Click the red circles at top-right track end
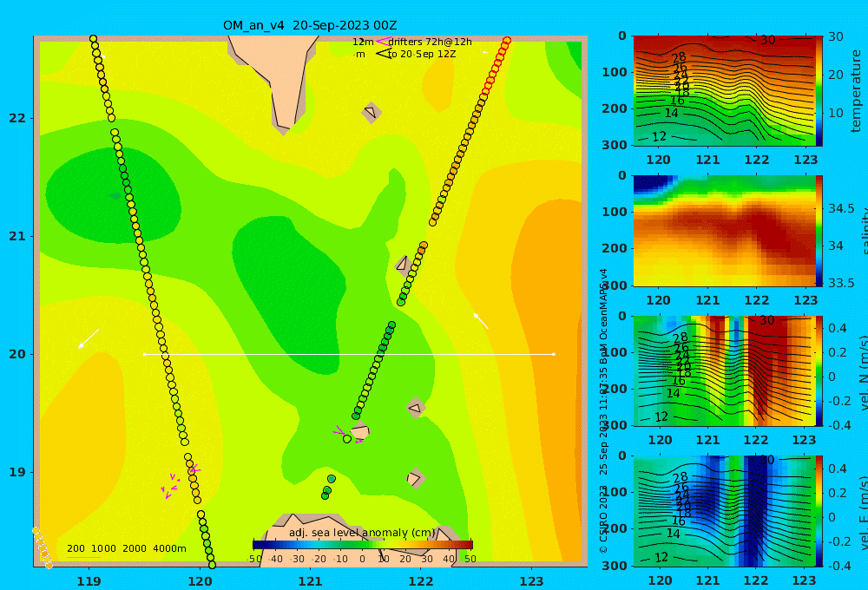The image size is (868, 590). coord(496,63)
